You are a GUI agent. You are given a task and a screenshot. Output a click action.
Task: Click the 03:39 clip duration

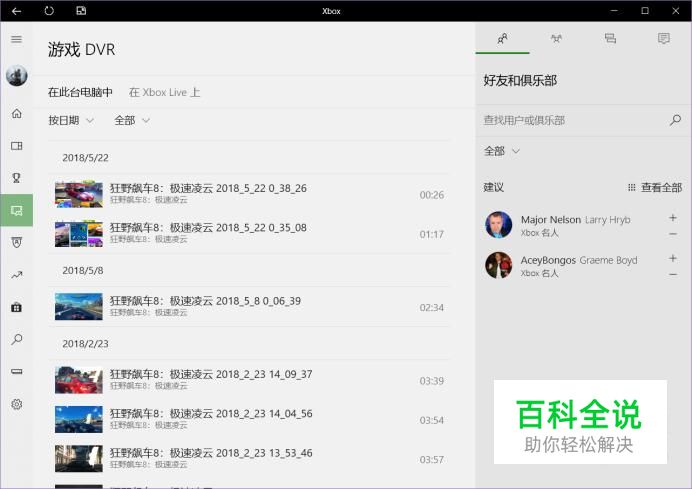coord(432,381)
